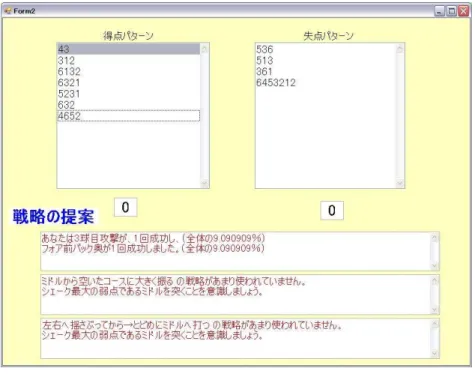Click the 失点パターン list scroll-up arrow
The image size is (475, 374).
(400, 49)
